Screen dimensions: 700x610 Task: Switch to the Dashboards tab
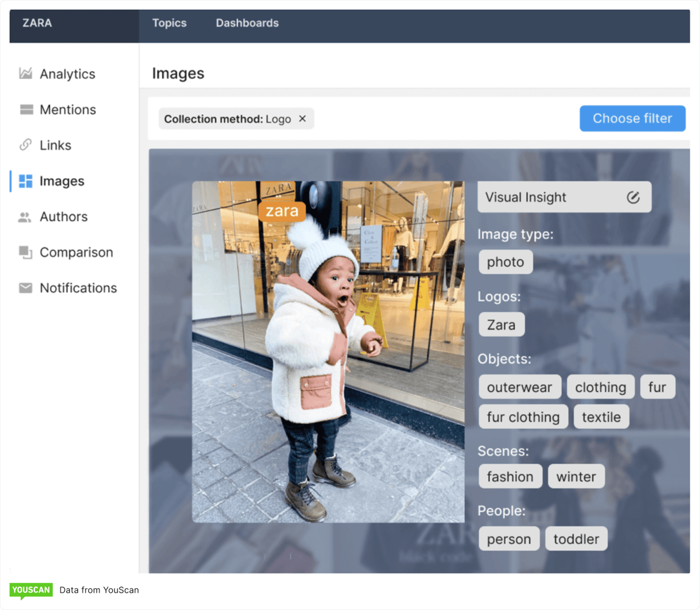click(x=247, y=23)
